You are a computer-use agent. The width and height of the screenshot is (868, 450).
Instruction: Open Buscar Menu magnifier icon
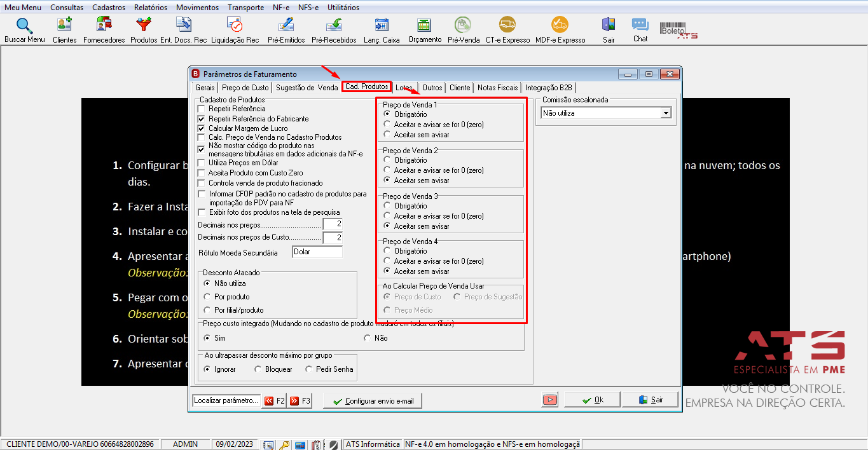[x=24, y=26]
